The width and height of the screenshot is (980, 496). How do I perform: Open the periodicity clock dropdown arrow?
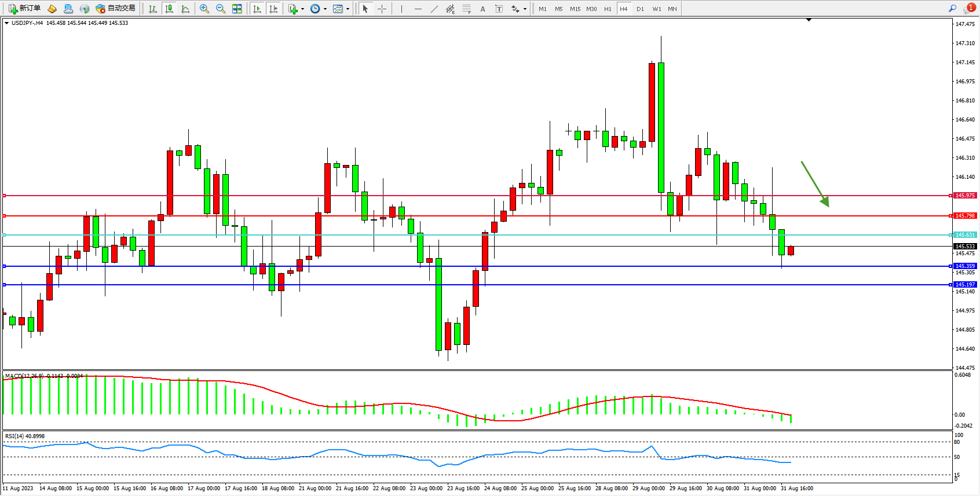325,9
